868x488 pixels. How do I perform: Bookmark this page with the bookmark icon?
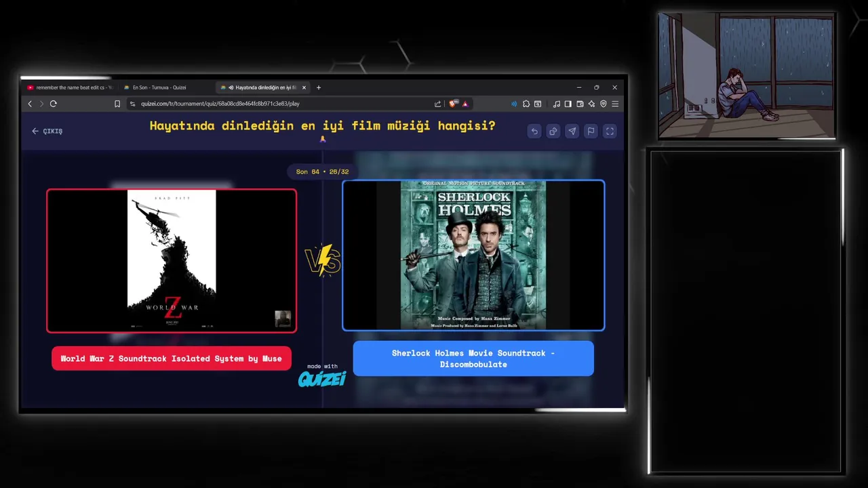(x=117, y=104)
